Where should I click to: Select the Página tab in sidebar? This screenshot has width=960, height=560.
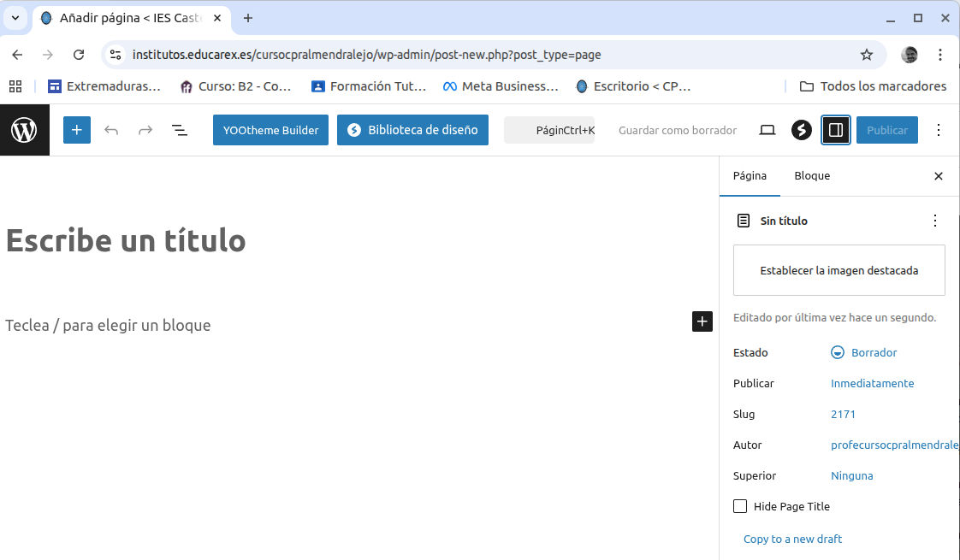[x=750, y=176]
